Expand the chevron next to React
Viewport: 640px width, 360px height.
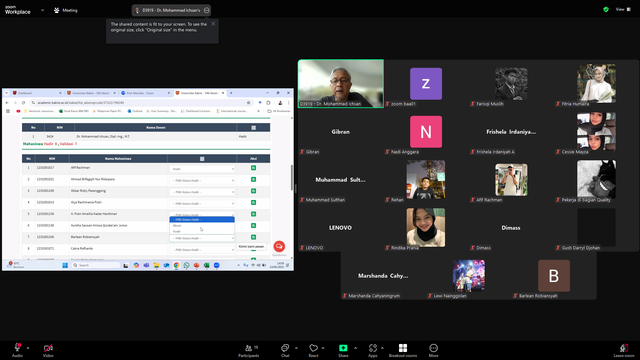(x=323, y=348)
